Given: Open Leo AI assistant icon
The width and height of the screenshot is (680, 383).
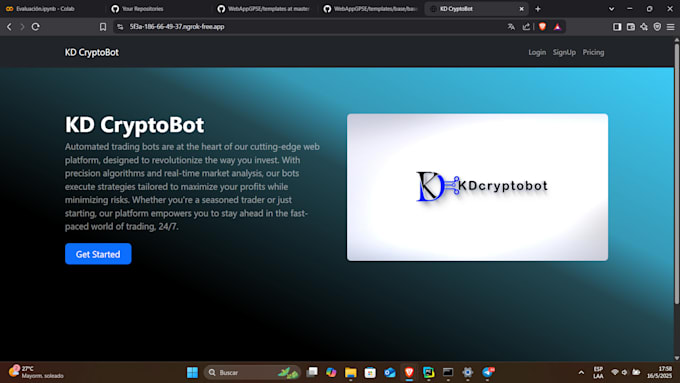Looking at the screenshot, I should coord(644,27).
